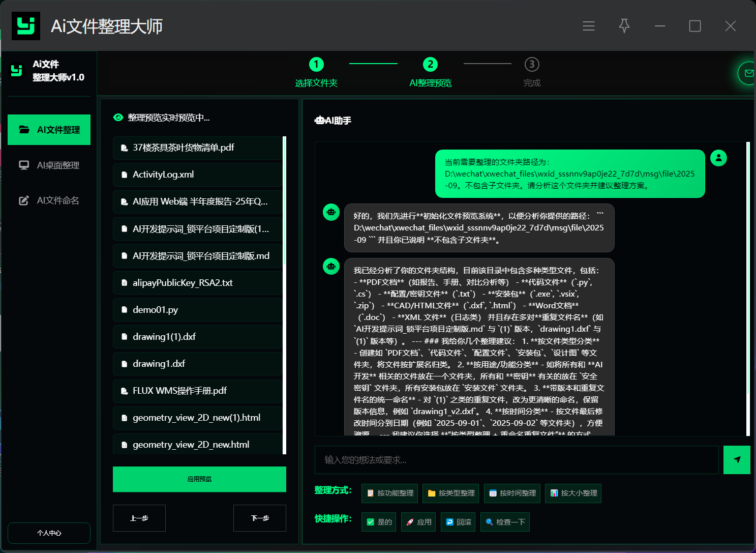Screen dimensions: 756x553
Task: Click the monitor icon of AI桌面整理
Action: (24, 165)
